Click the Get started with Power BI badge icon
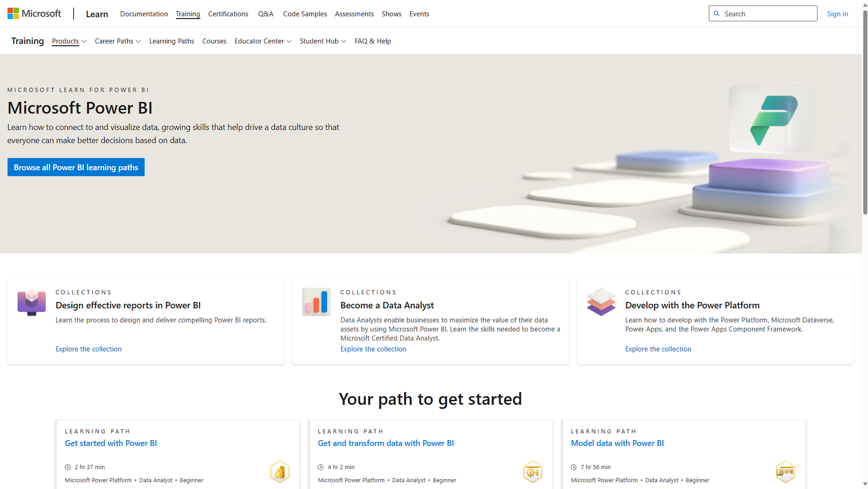This screenshot has width=868, height=489. (x=279, y=472)
